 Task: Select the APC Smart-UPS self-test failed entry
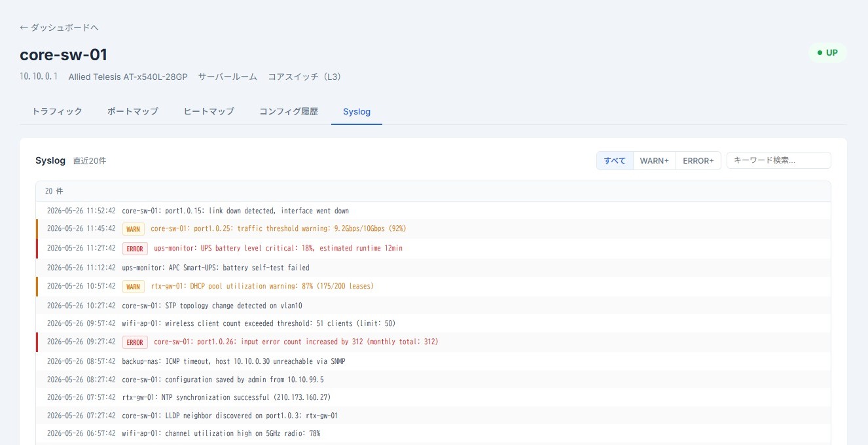point(433,268)
